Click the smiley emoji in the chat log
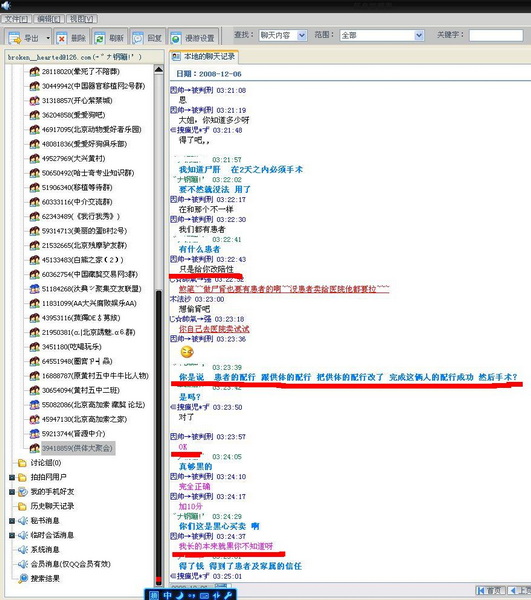This screenshot has height=600, width=531. pos(187,351)
